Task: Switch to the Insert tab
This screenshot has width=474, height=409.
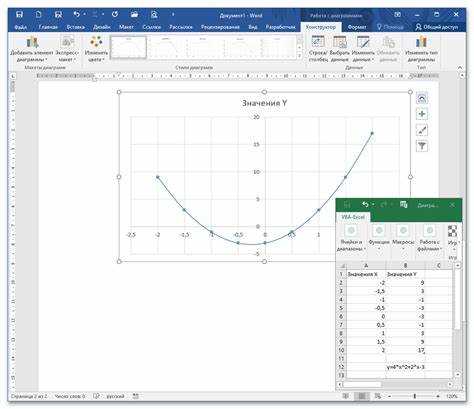Action: [x=75, y=27]
